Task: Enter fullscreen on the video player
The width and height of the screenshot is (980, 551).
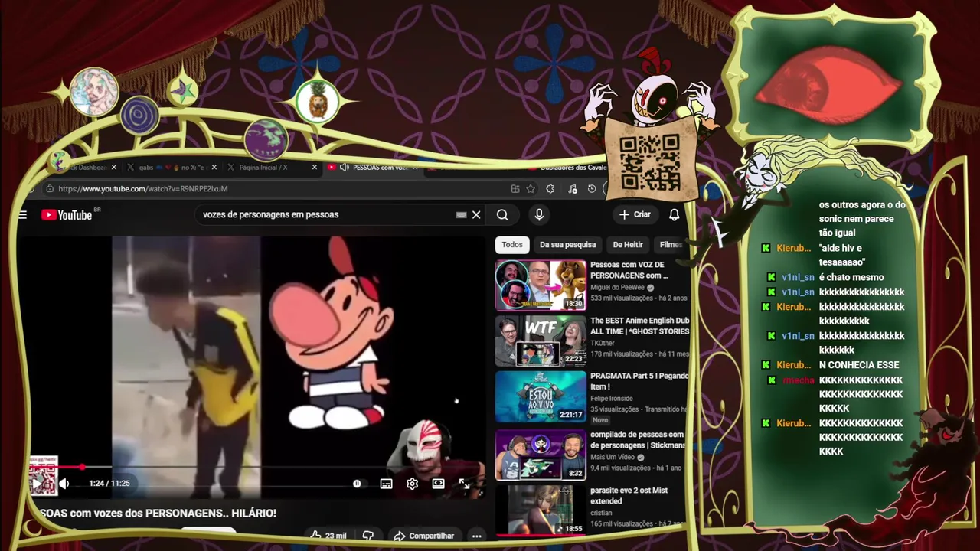Action: 464,484
